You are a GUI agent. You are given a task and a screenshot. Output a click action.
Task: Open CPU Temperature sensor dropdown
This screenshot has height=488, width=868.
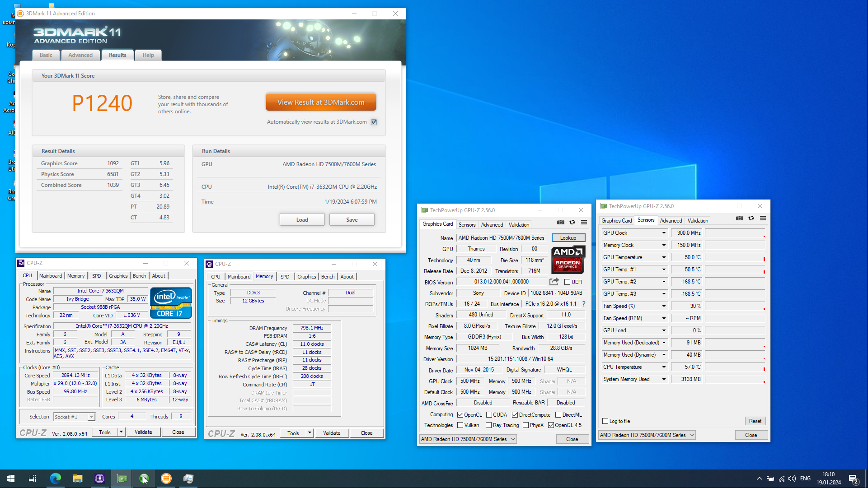[x=664, y=367]
